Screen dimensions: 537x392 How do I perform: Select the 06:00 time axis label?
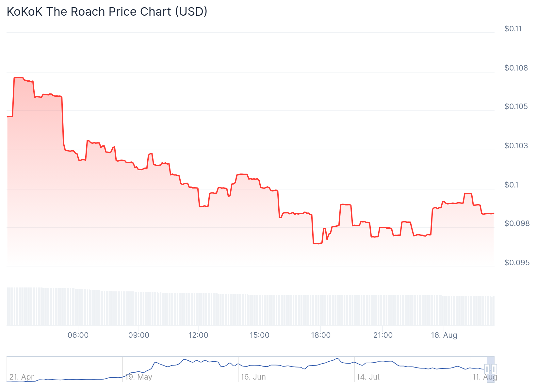pyautogui.click(x=78, y=335)
